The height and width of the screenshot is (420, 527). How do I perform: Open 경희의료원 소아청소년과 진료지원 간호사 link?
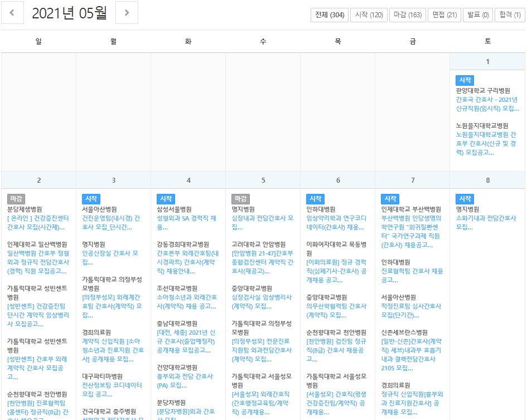point(113,350)
